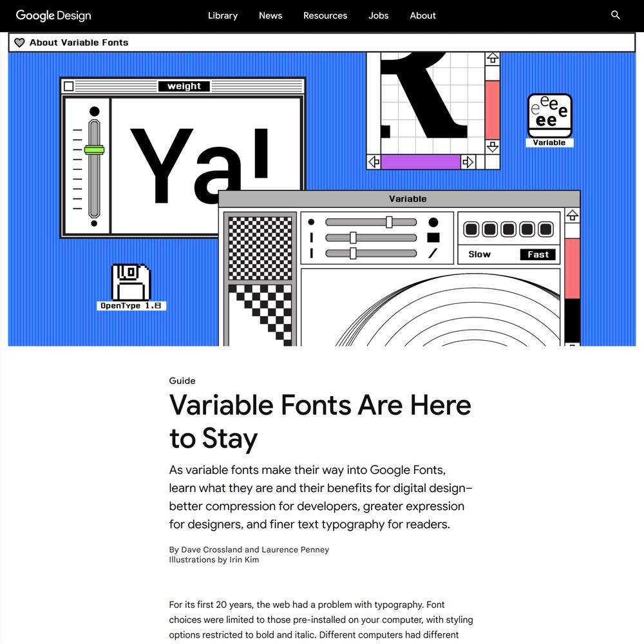Click the heart icon beside About Variable Fonts
The width and height of the screenshot is (644, 644).
(19, 43)
